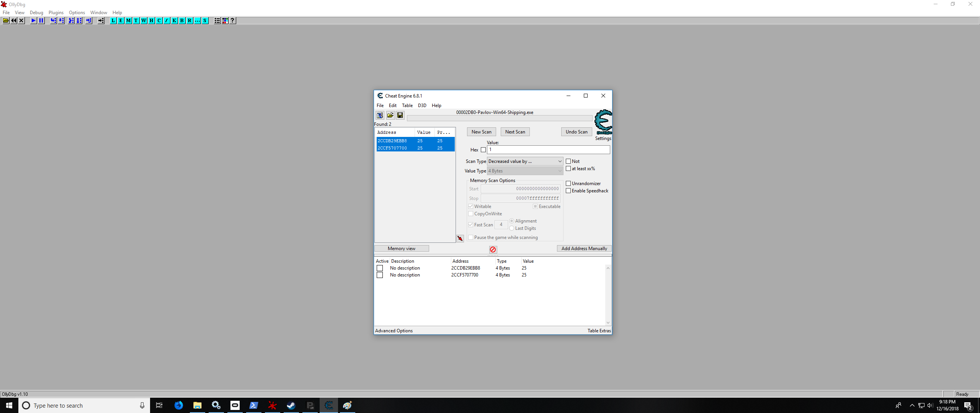Activate the 2CCDB29EBB8 entry checkbox
The height and width of the screenshot is (413, 980).
tap(380, 268)
